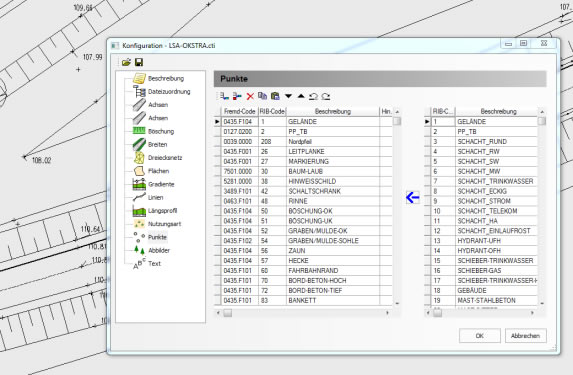Select the BAUM-LAUB row
573x375 pixels.
pyautogui.click(x=303, y=171)
